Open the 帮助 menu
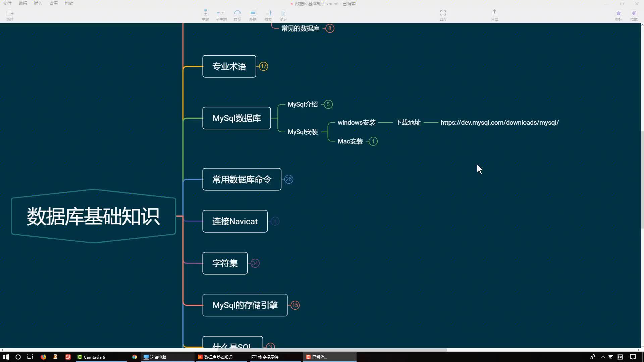644x362 pixels. pyautogui.click(x=69, y=3)
